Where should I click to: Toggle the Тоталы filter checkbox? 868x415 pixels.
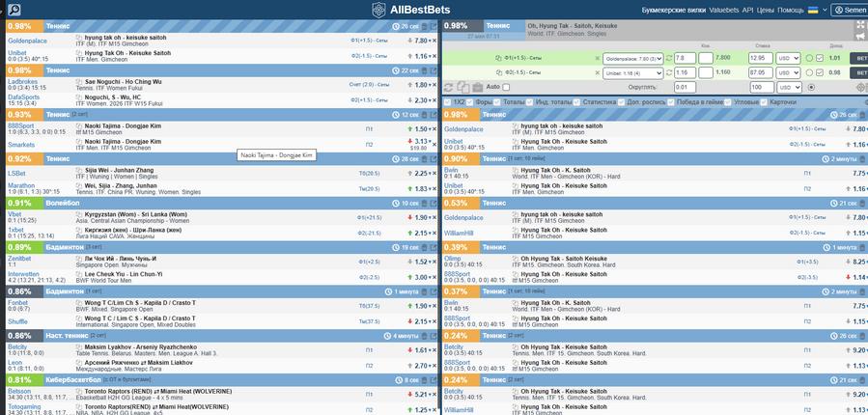[497, 102]
